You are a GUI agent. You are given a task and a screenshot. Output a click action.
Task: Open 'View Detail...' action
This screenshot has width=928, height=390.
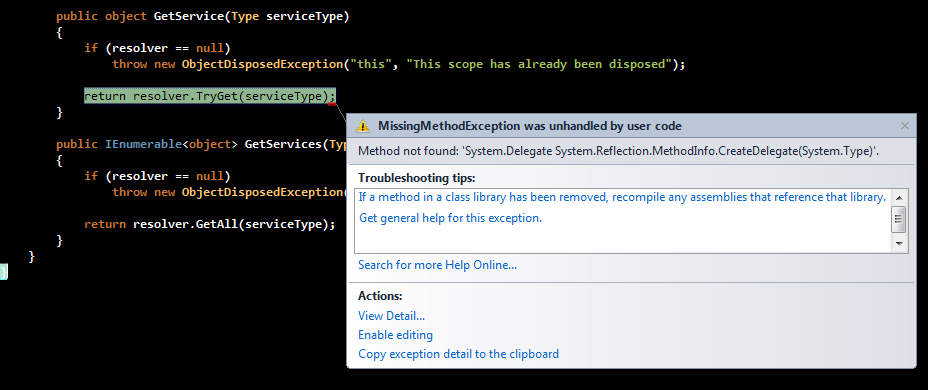pyautogui.click(x=391, y=316)
